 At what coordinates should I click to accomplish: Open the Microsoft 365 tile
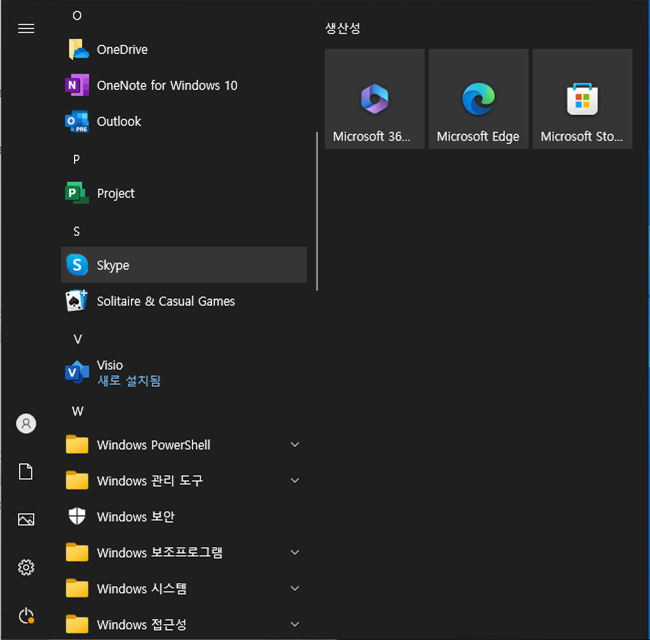(x=375, y=99)
